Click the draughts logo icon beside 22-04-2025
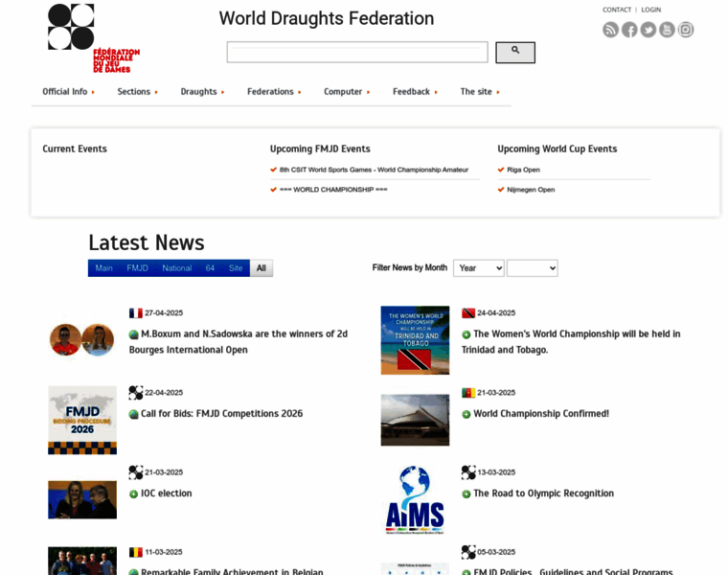This screenshot has width=728, height=575. tap(136, 393)
